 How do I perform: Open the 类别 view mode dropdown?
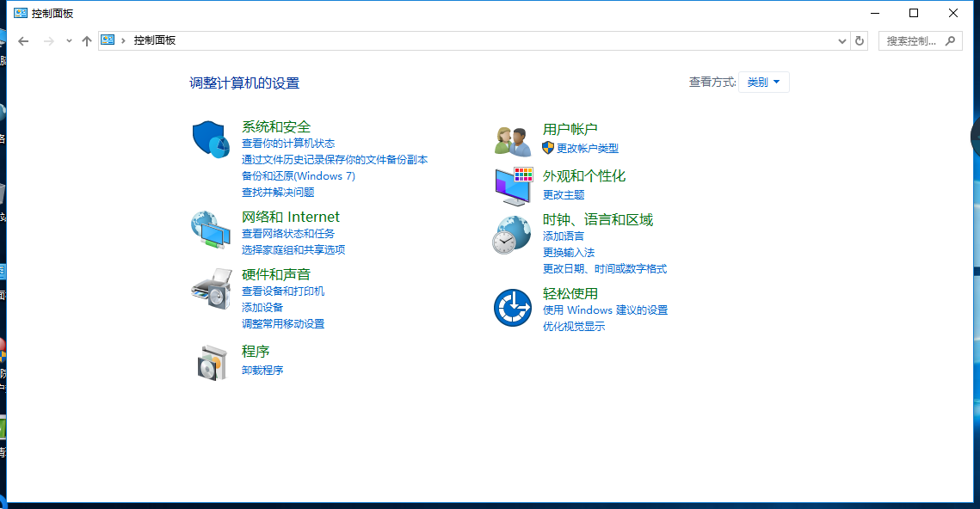(x=763, y=83)
